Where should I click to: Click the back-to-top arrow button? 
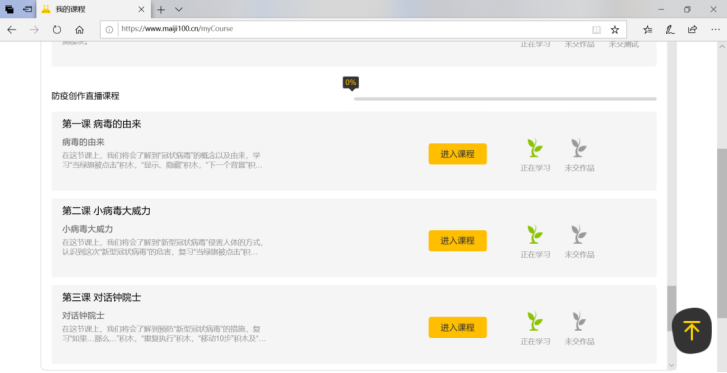click(692, 331)
